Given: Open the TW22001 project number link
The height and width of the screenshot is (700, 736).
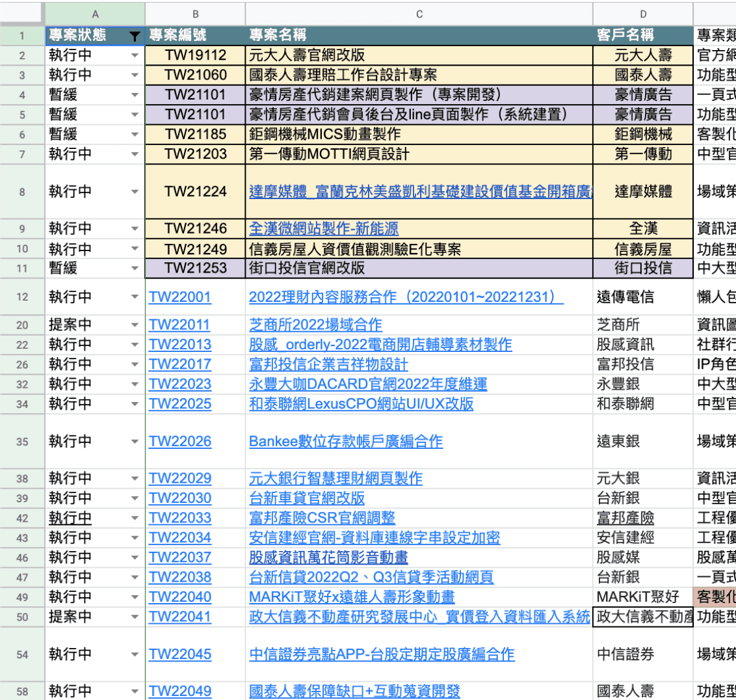Looking at the screenshot, I should (x=180, y=297).
